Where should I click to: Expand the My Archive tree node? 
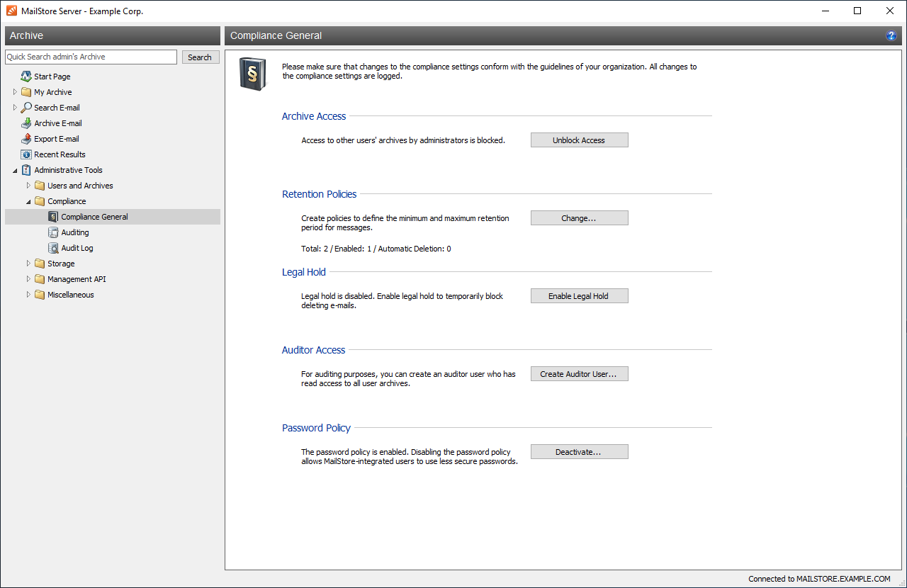(x=15, y=92)
